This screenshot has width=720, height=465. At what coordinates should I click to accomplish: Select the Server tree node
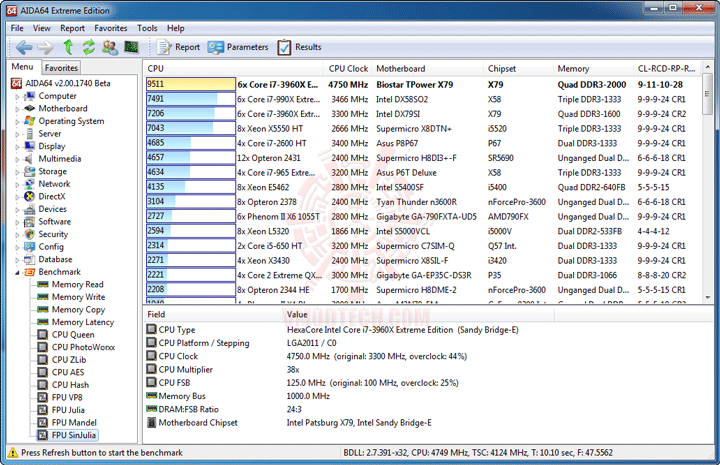[x=50, y=134]
